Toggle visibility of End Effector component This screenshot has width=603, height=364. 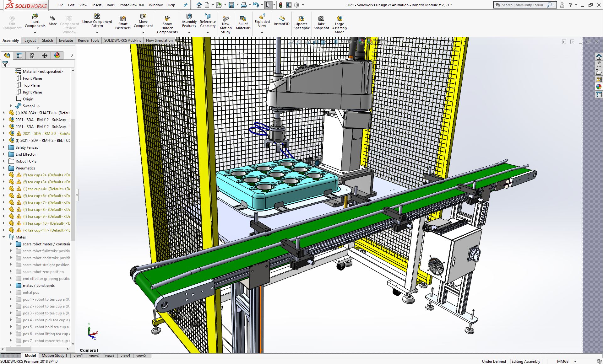[x=26, y=154]
